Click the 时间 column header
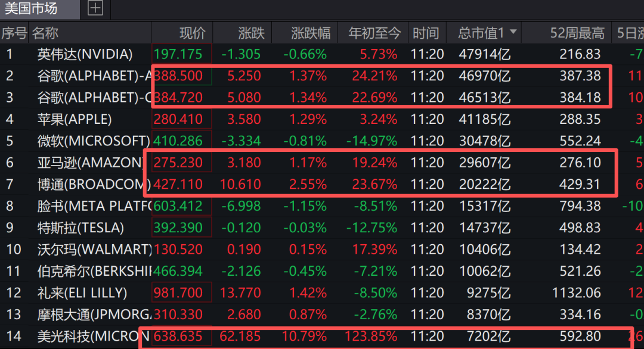 (426, 33)
